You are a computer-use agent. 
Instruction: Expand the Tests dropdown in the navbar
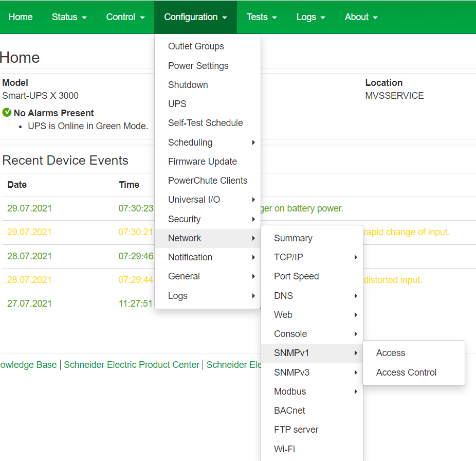pyautogui.click(x=262, y=17)
